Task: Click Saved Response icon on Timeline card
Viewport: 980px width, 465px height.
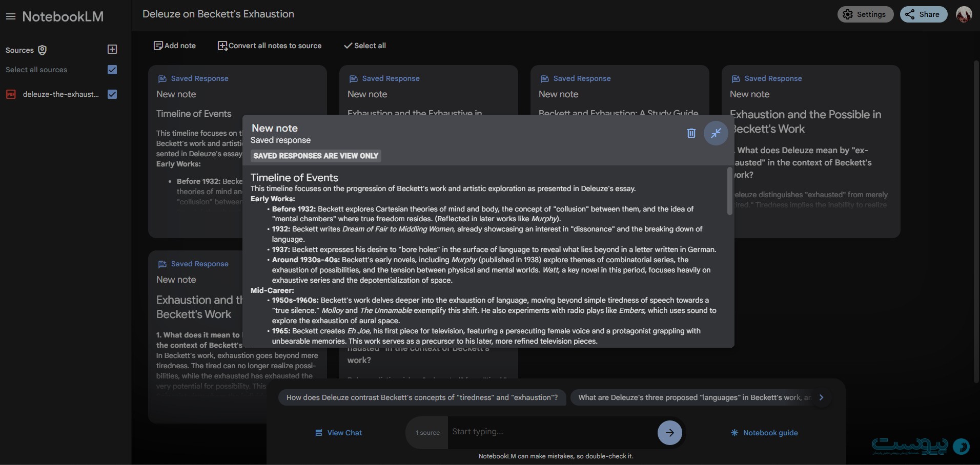Action: [x=162, y=78]
